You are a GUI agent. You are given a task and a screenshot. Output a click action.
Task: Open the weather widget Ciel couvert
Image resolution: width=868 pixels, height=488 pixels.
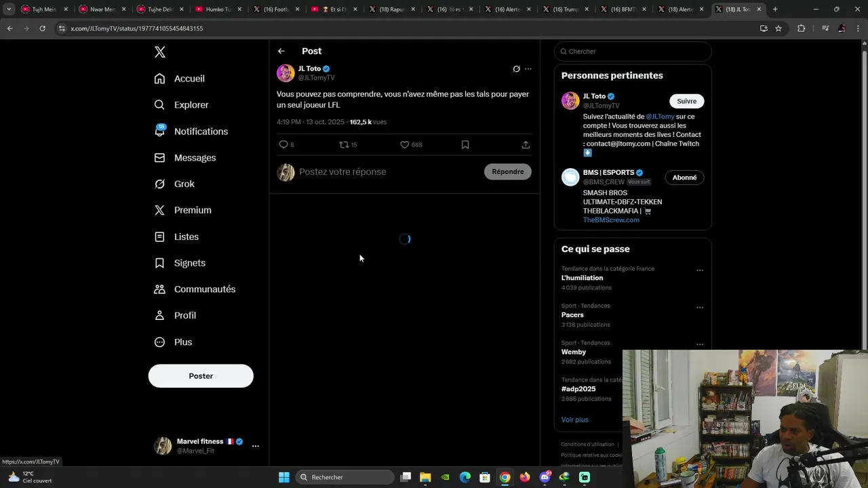click(30, 477)
